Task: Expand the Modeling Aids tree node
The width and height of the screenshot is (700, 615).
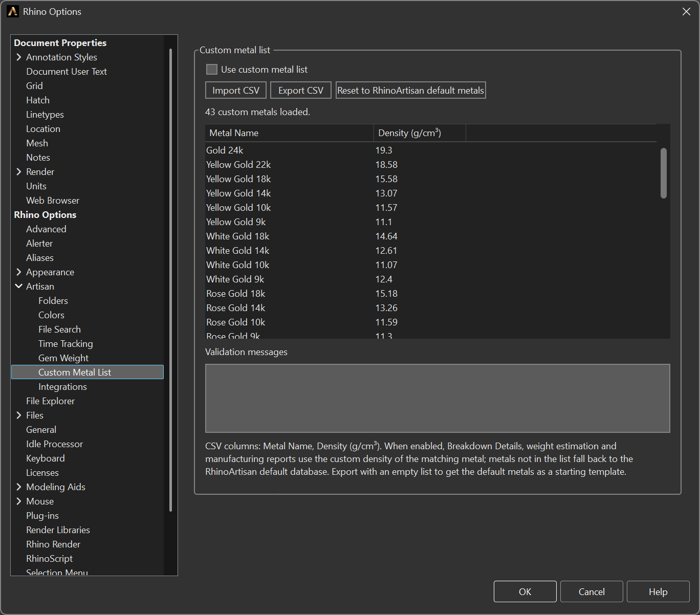Action: (x=19, y=487)
